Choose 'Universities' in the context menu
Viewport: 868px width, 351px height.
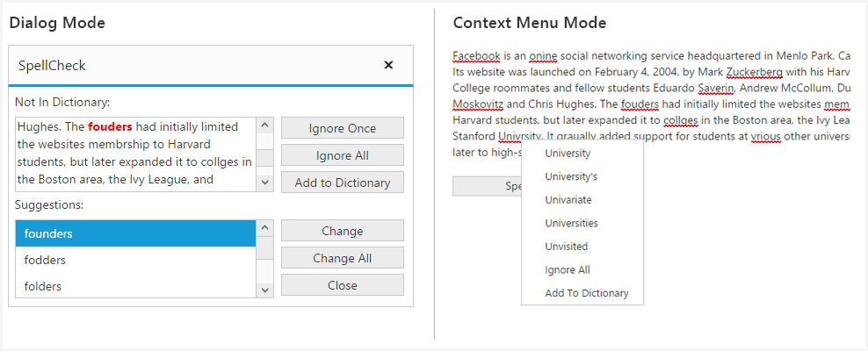click(571, 223)
